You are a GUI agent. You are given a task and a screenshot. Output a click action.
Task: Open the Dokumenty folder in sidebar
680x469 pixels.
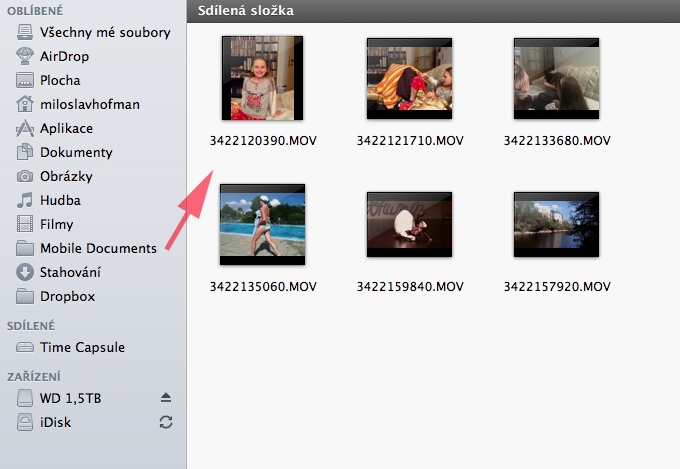[x=76, y=152]
